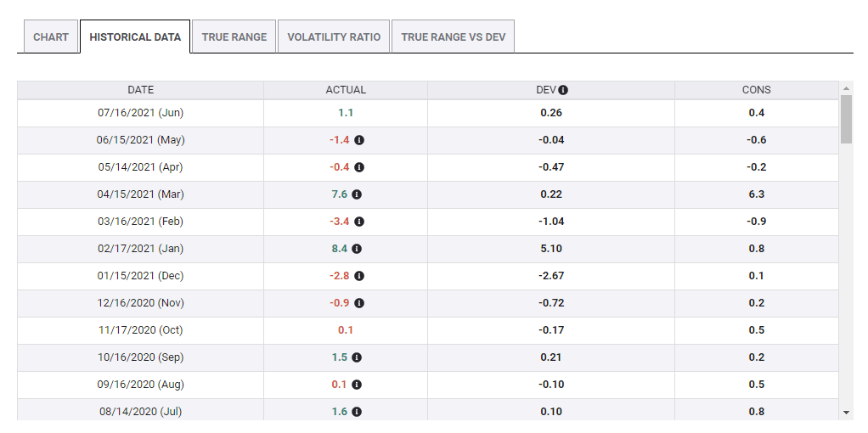Click the scrollbar down arrow
The width and height of the screenshot is (868, 433).
coord(846,412)
